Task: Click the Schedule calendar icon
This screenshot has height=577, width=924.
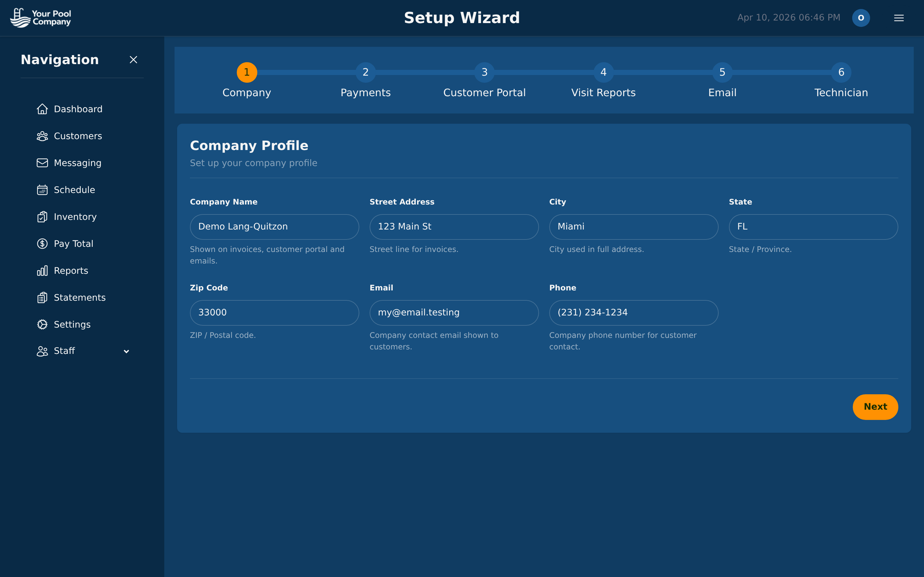Action: (42, 190)
